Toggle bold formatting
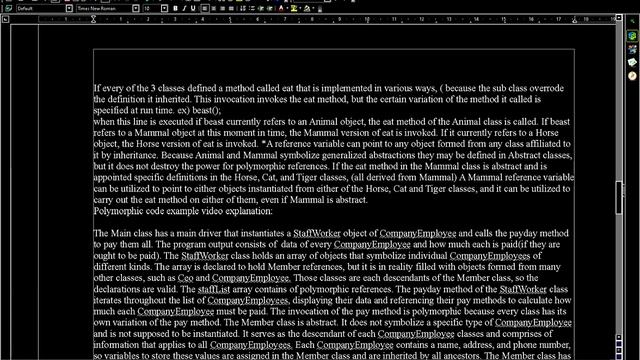The height and width of the screenshot is (360, 640). (x=176, y=8)
